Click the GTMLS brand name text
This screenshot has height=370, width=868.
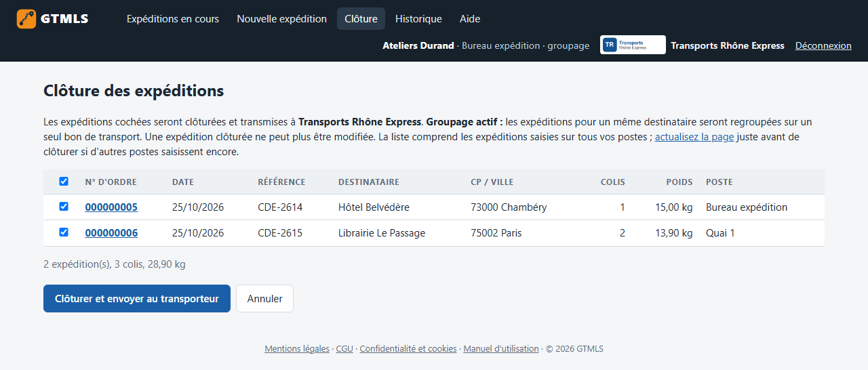[x=64, y=19]
